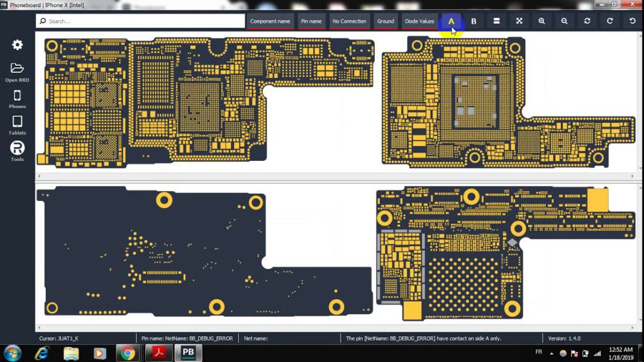Open the Tablets list
Image resolution: width=644 pixels, height=362 pixels.
pyautogui.click(x=17, y=125)
